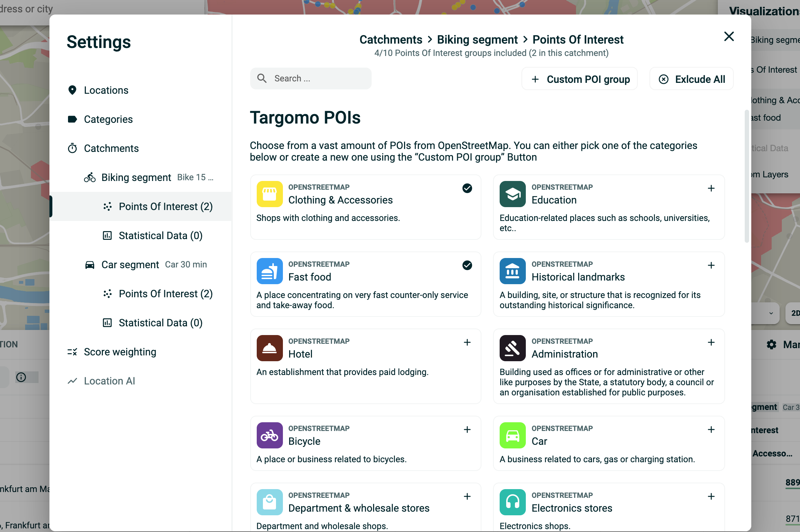Click the Education graduation cap icon

point(512,194)
